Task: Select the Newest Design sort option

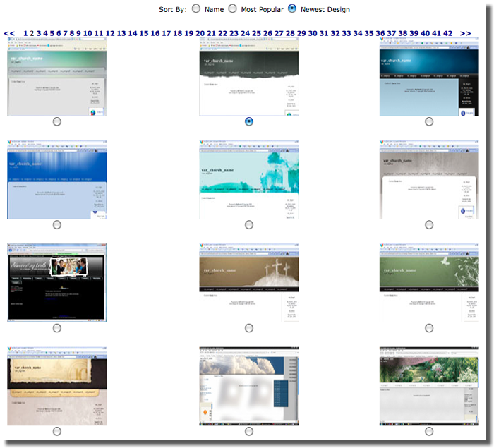Action: tap(292, 9)
